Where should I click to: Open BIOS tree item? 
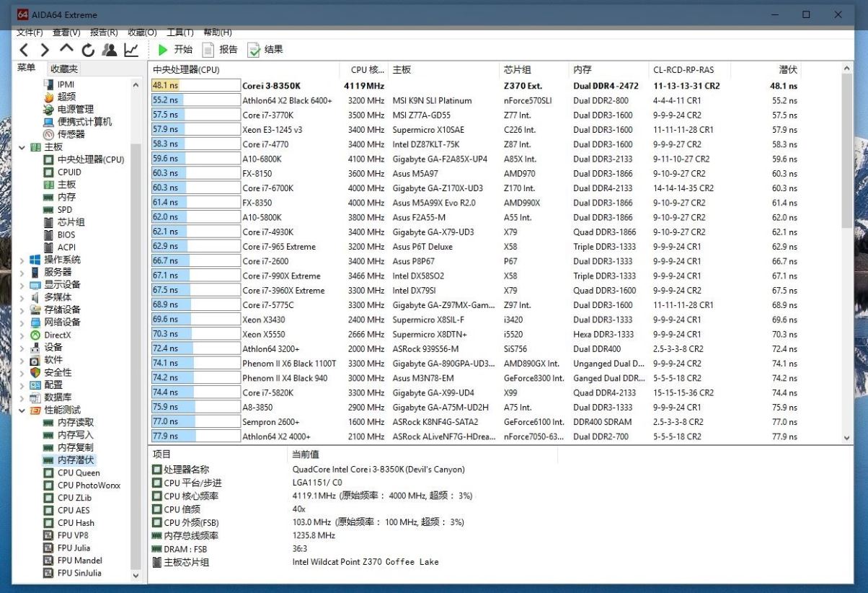click(66, 234)
